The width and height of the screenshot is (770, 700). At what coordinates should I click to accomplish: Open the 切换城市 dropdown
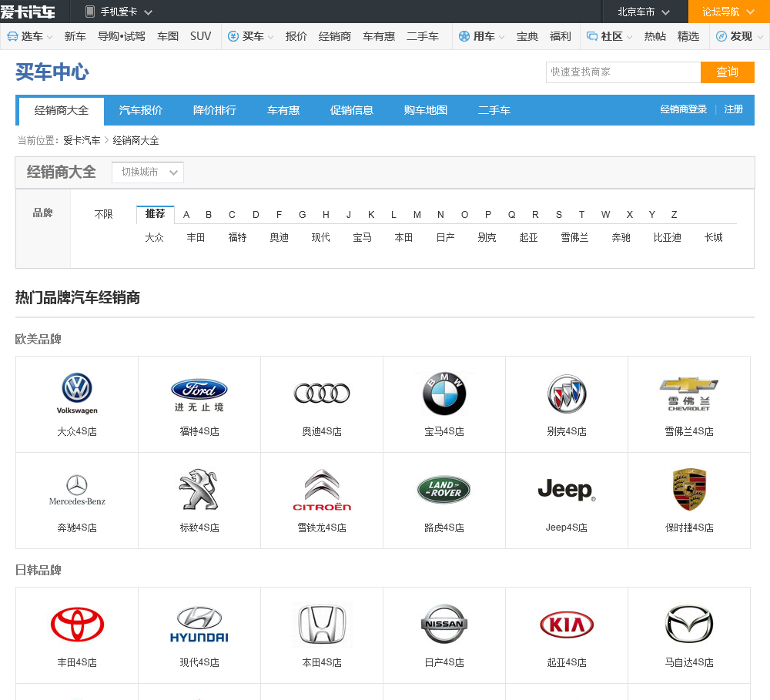[x=147, y=172]
